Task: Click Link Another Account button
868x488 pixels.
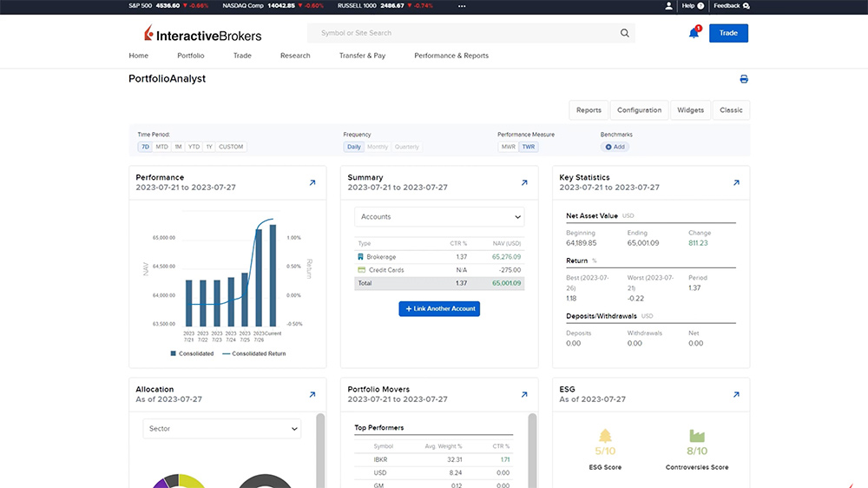Action: coord(439,308)
